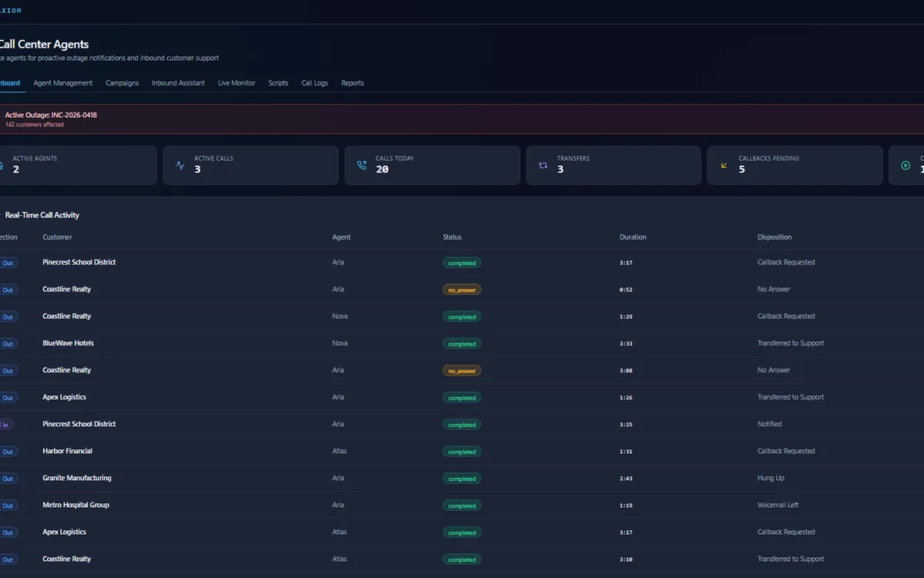Sort by the Agent column header
This screenshot has width=924, height=578.
341,237
